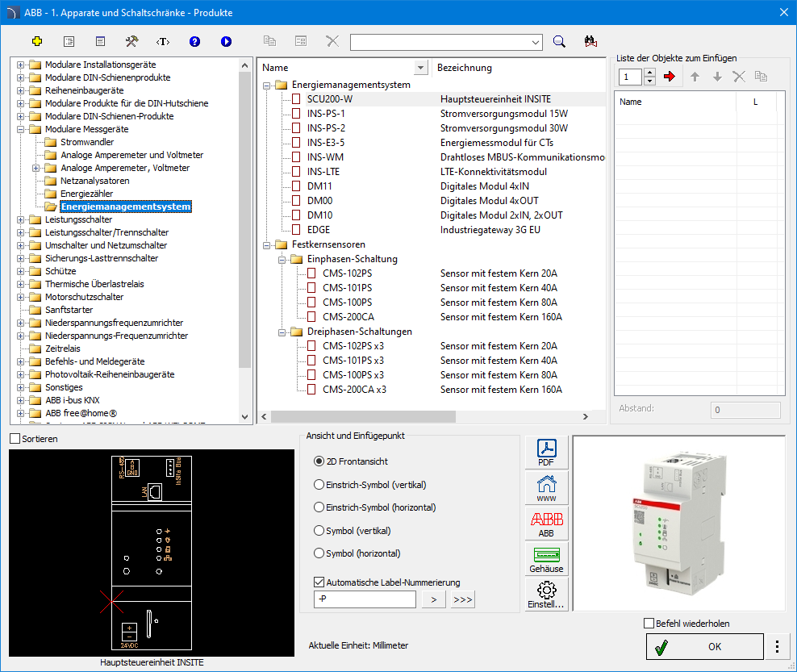The image size is (797, 672).
Task: Tick the checkbox for INS-PS-1
Action: pyautogui.click(x=296, y=114)
